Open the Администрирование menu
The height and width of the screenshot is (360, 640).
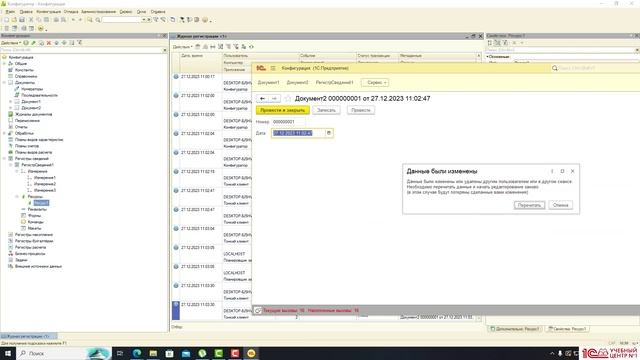[x=98, y=12]
